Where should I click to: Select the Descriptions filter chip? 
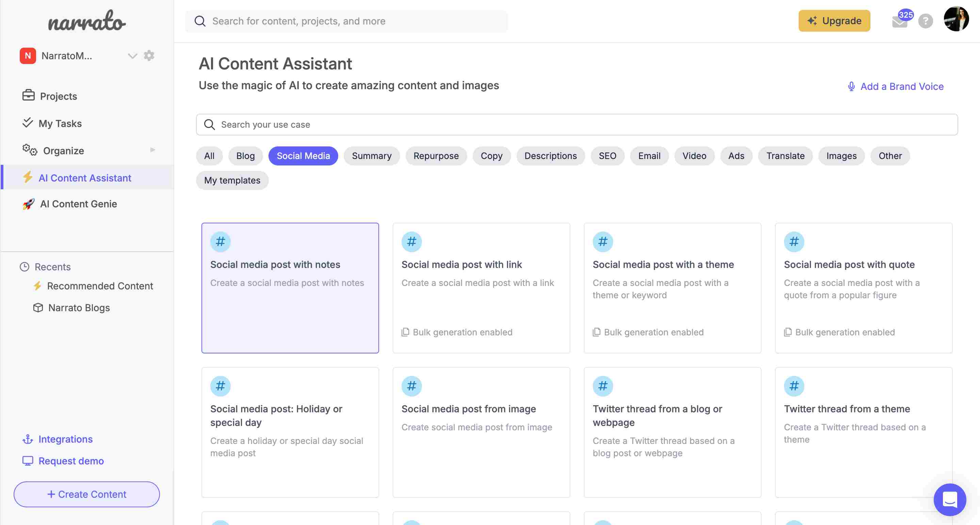click(x=551, y=156)
